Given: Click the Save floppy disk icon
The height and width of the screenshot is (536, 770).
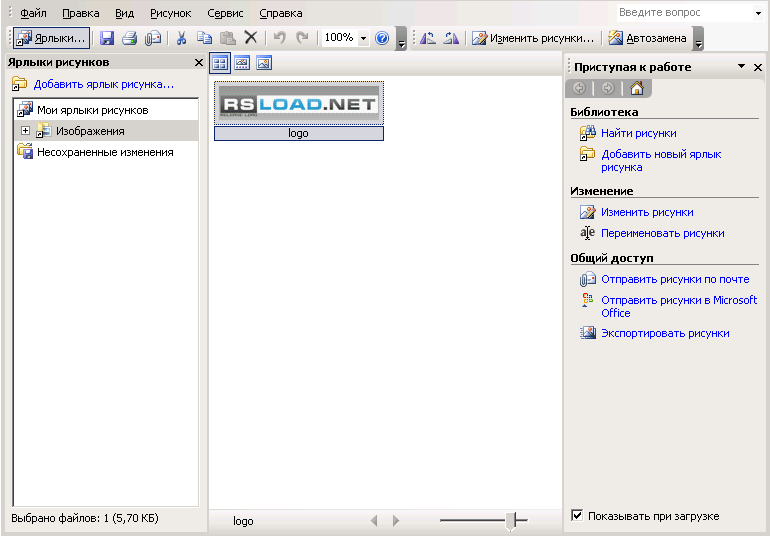Looking at the screenshot, I should (107, 38).
